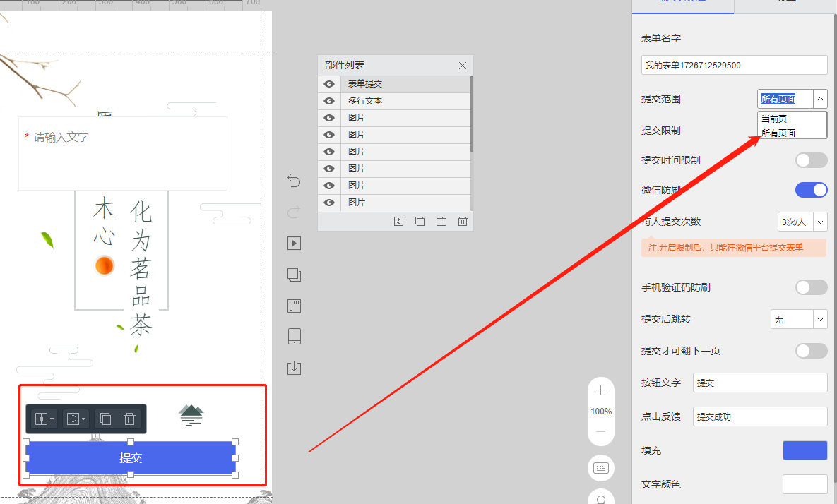Image resolution: width=837 pixels, height=504 pixels.
Task: Enable the 提交时间限制 switch
Action: (812, 160)
